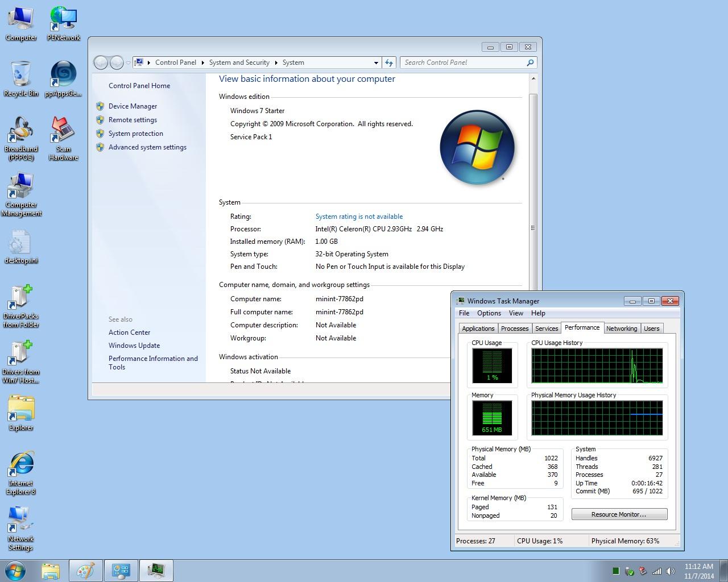Select the Explorer desktop folder icon
Viewport: 728px width, 582px height.
pos(21,413)
